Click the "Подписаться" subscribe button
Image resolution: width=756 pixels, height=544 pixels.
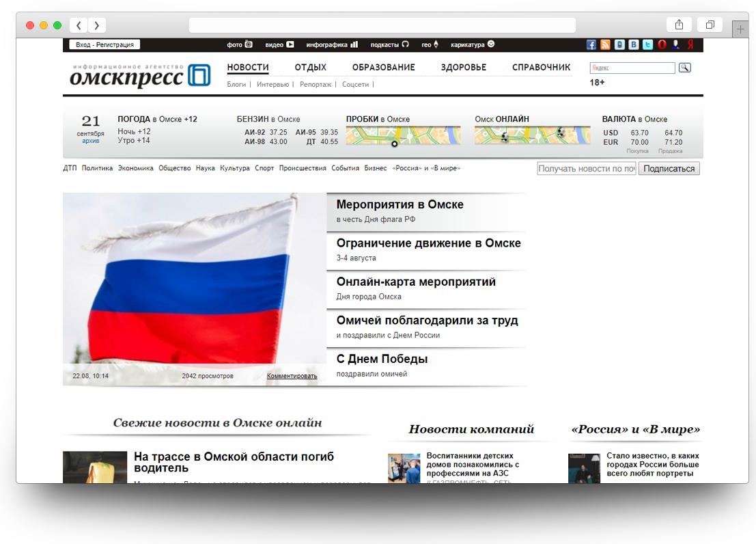click(669, 169)
